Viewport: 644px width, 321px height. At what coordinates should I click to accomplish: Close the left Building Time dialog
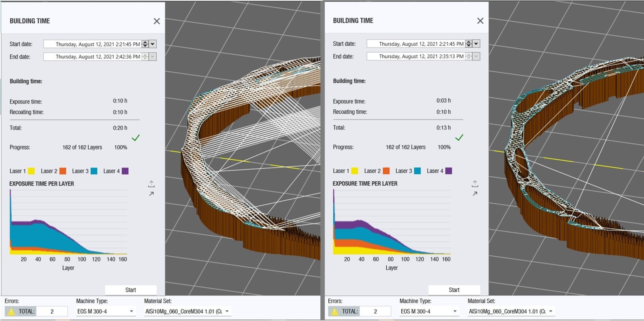157,21
